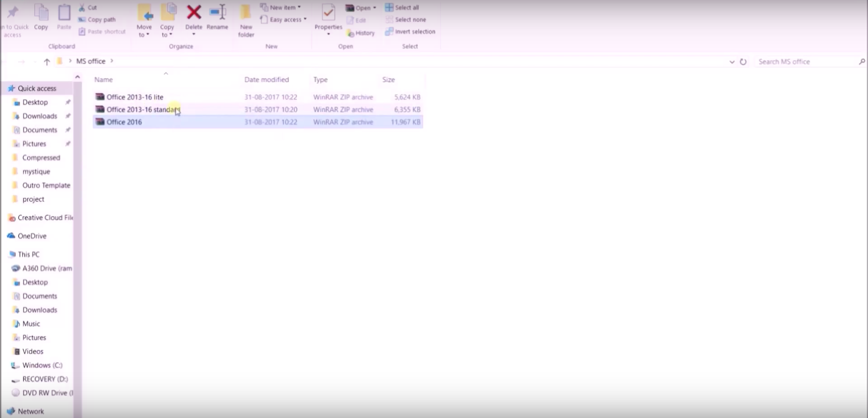Image resolution: width=868 pixels, height=418 pixels.
Task: Open the mystique folder
Action: click(36, 172)
